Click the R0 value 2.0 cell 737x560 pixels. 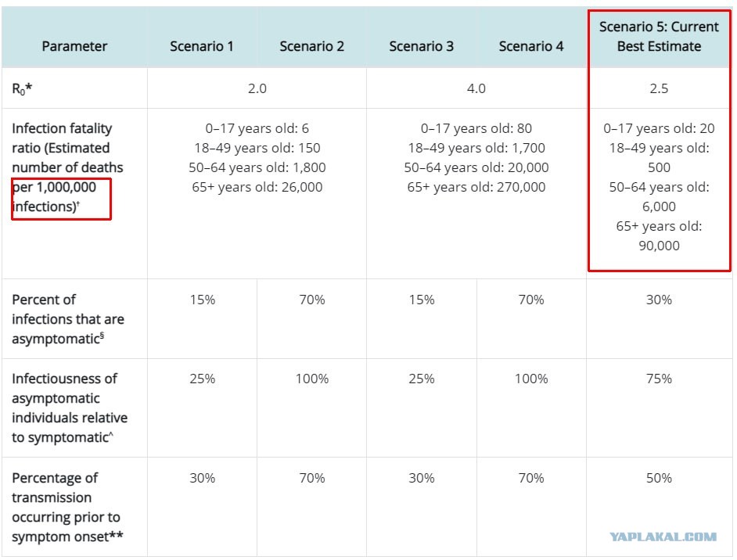click(257, 88)
